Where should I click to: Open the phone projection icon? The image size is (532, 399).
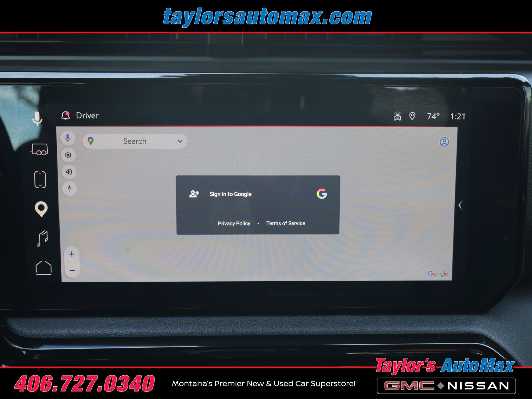point(40,179)
